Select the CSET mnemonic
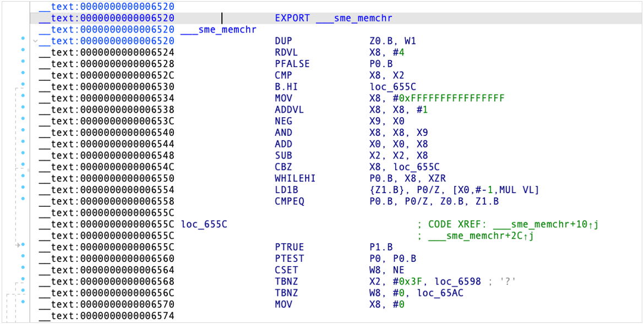 [x=286, y=270]
